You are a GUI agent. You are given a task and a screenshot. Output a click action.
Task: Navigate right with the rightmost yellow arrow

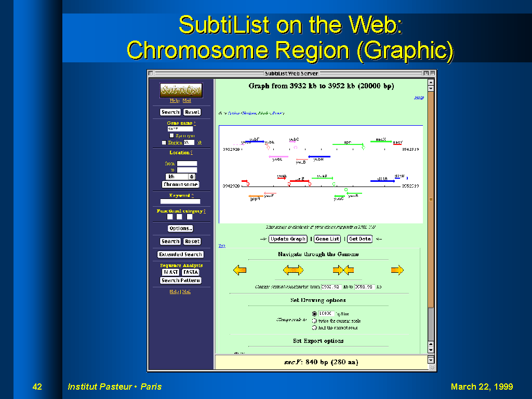point(397,270)
